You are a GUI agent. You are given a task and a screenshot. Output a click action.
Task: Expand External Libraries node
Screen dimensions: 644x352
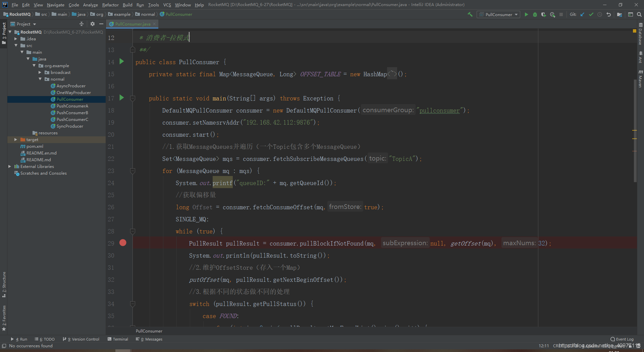coord(10,166)
